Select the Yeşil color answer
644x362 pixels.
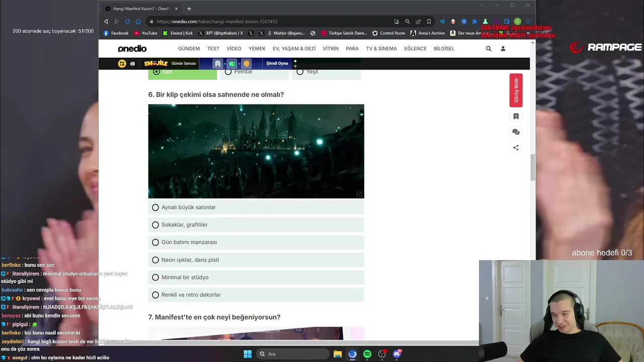(x=327, y=74)
